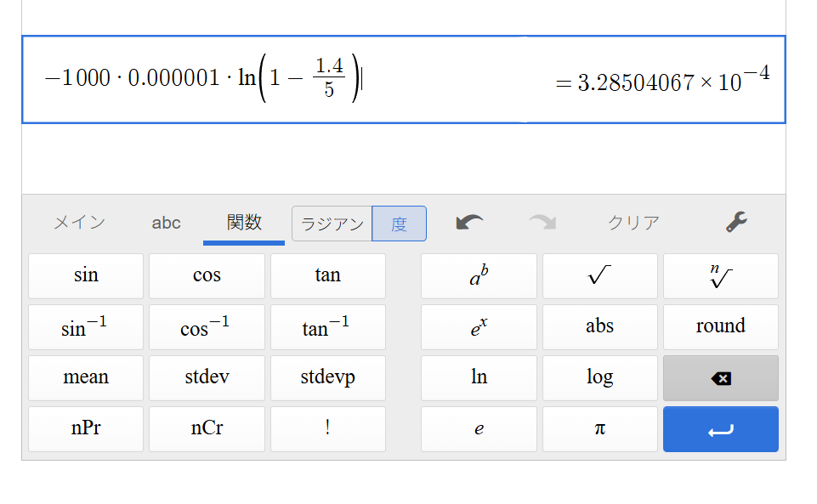
Task: Switch angle mode to ラジアン
Action: pos(332,224)
